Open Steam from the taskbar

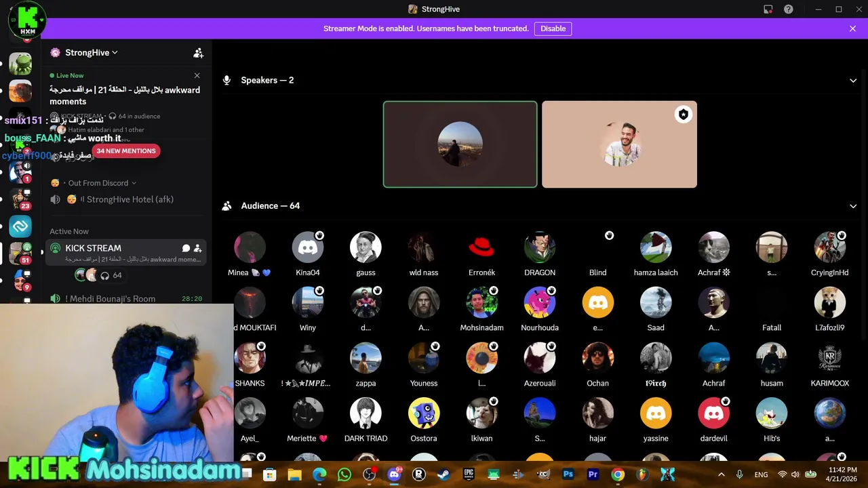coord(443,474)
